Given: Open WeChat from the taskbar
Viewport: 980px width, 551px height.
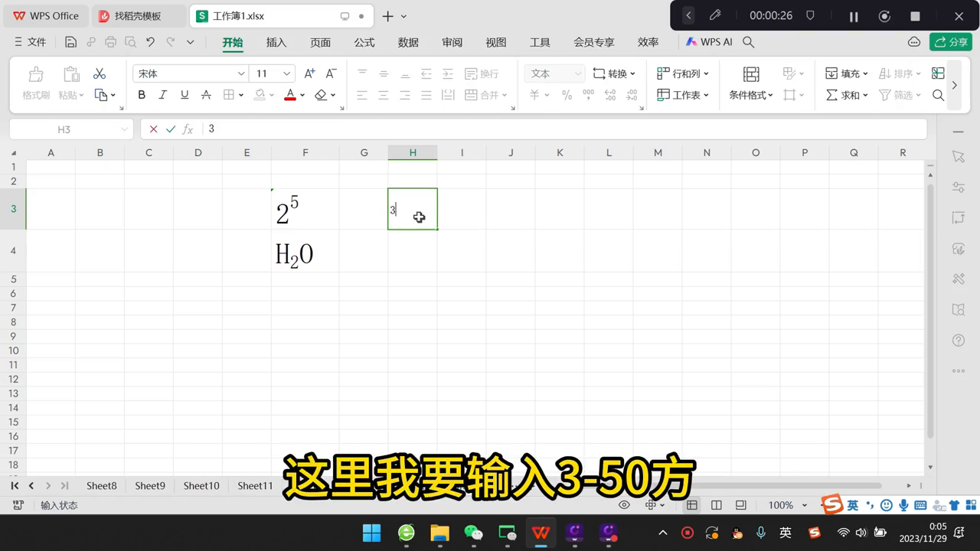Looking at the screenshot, I should coord(474,533).
